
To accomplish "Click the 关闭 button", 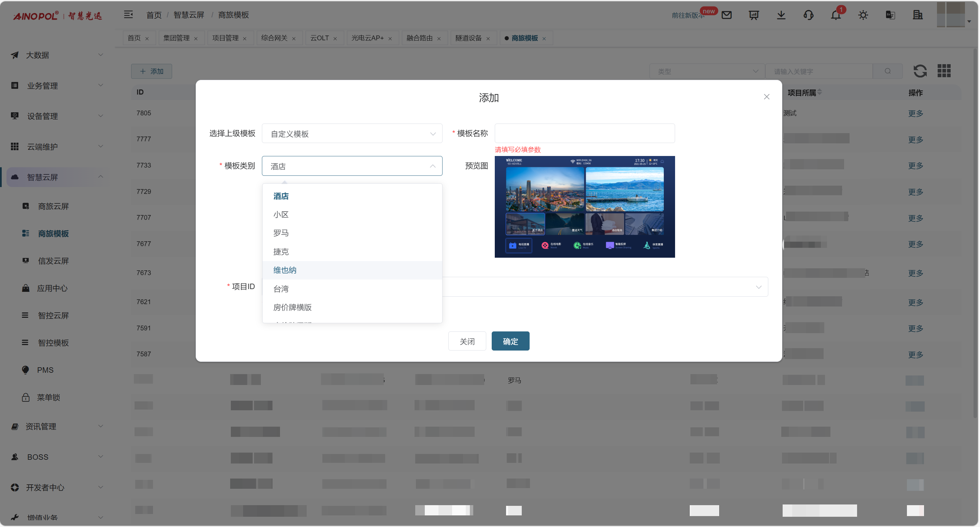I will 467,341.
